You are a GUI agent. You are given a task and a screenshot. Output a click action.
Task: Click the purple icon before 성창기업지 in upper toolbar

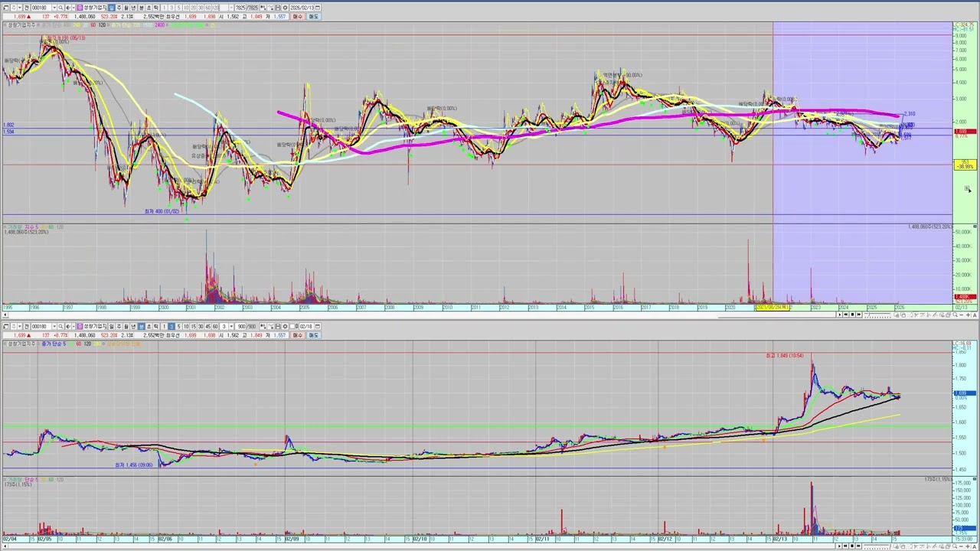tap(80, 8)
